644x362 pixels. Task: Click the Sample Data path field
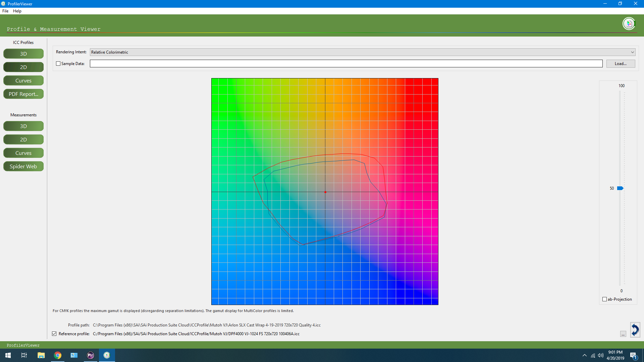click(x=346, y=64)
